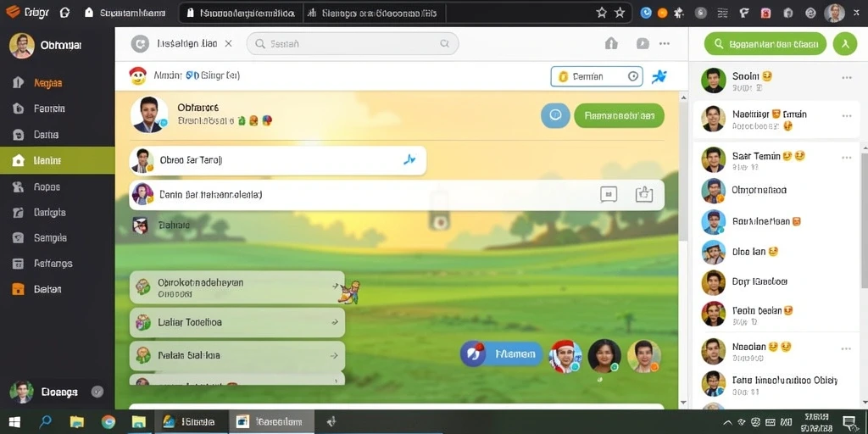Open the Dloa lan contact
Screen dimensions: 868x434
coord(775,252)
